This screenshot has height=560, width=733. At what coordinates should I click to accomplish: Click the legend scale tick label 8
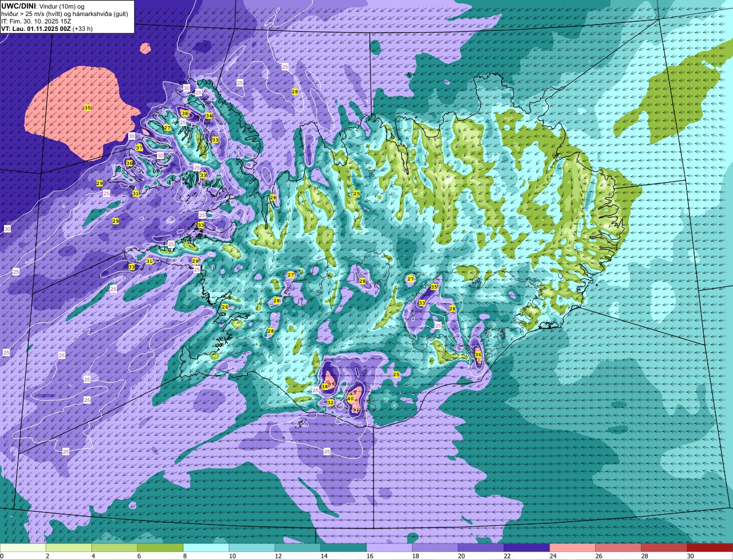[185, 556]
